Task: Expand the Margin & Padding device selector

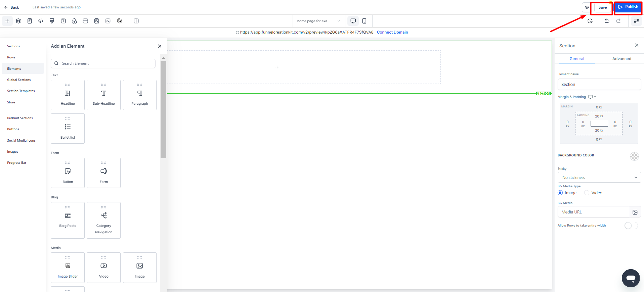Action: point(592,97)
